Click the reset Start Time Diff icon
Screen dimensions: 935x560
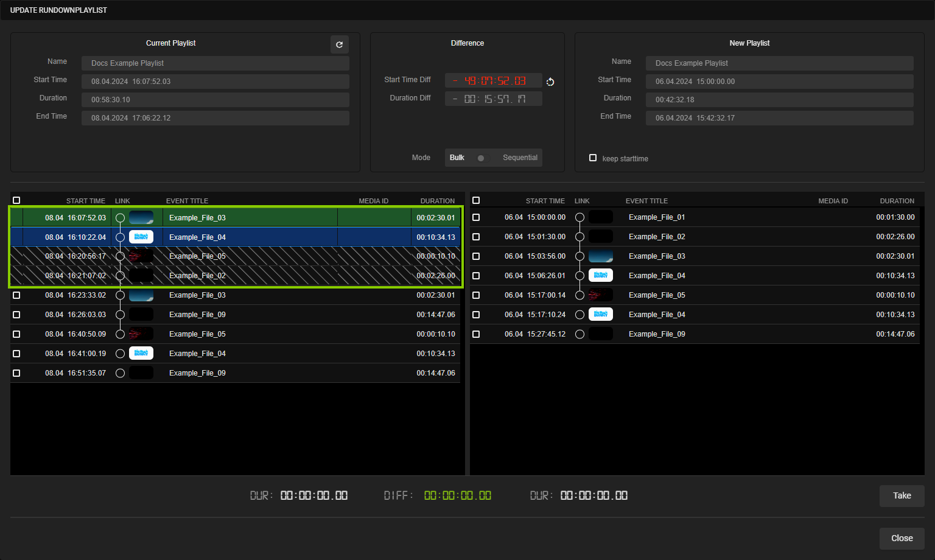pyautogui.click(x=550, y=82)
